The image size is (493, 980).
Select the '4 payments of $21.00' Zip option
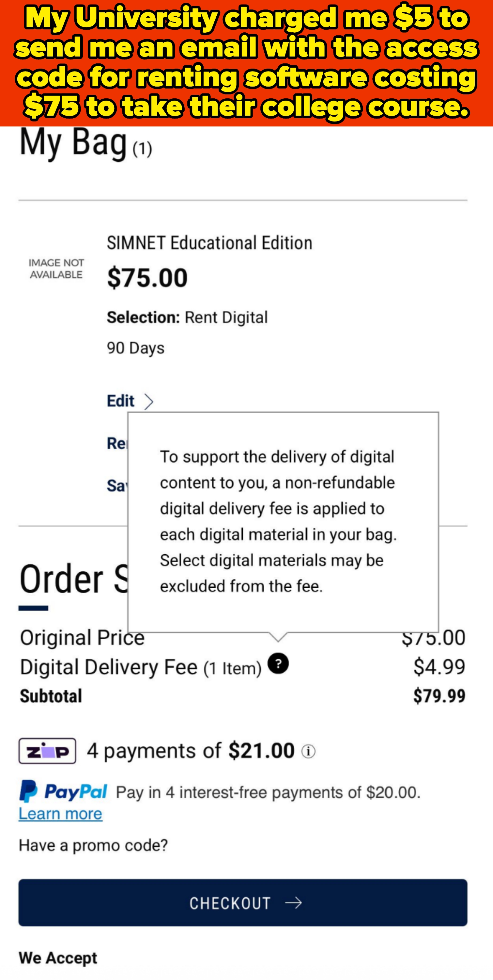[191, 751]
